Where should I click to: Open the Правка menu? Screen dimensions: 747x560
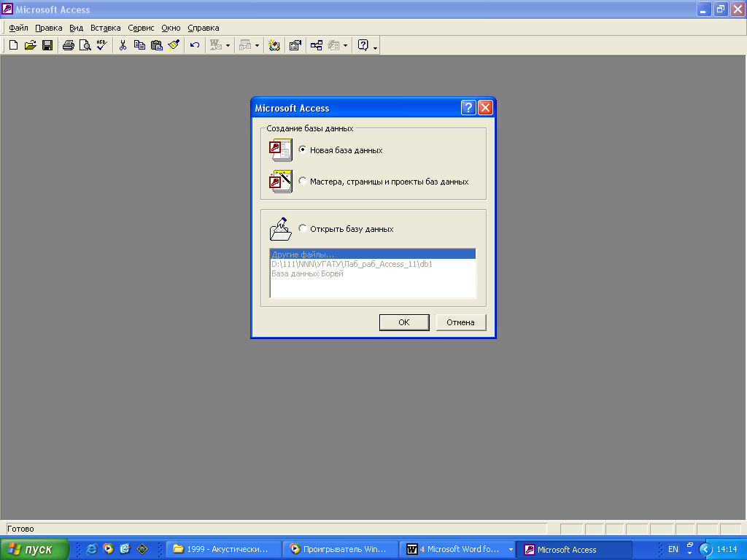[49, 28]
